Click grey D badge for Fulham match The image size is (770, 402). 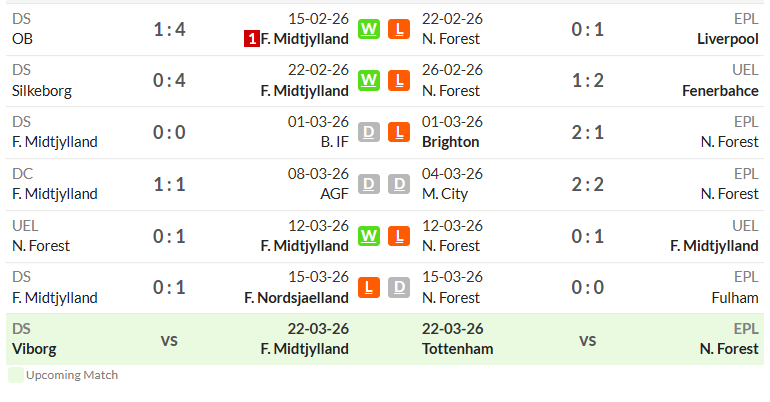[x=399, y=288]
